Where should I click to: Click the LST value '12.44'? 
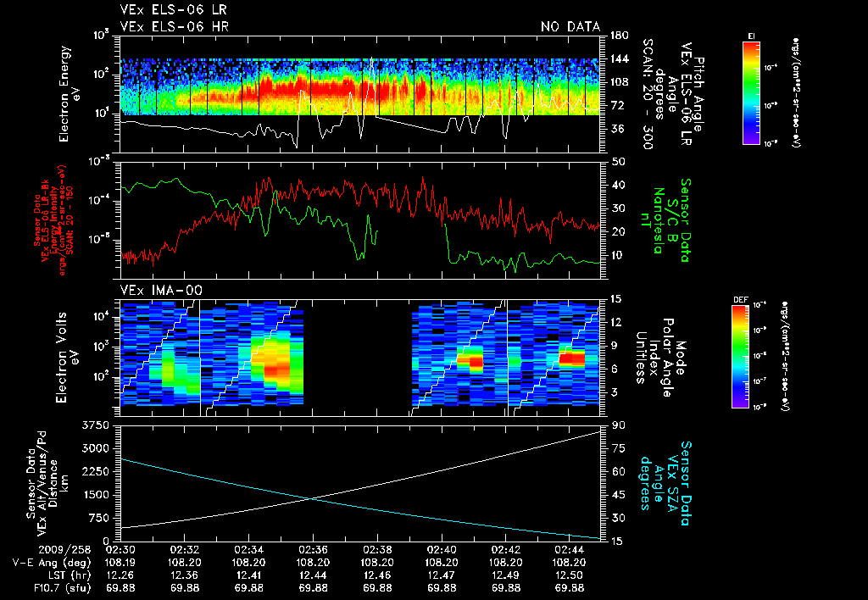pyautogui.click(x=313, y=575)
